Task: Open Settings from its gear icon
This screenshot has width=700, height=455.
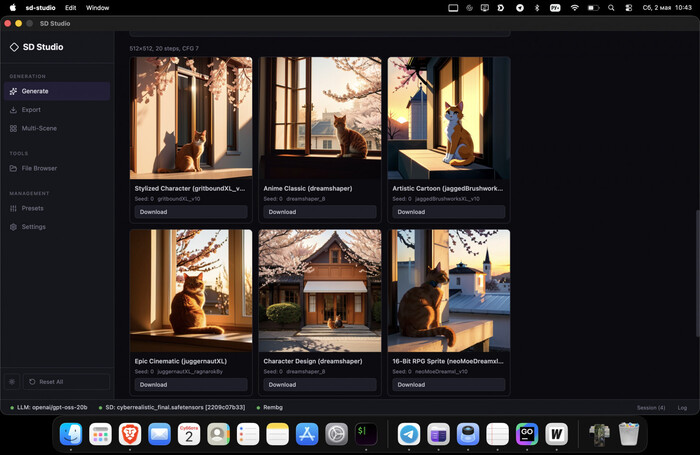Action: point(13,227)
